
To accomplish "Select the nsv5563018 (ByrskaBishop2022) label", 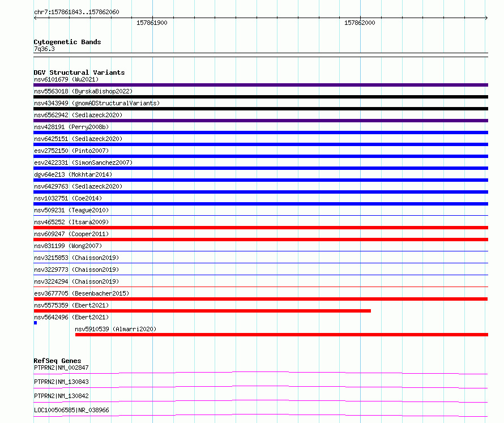I will (x=83, y=91).
